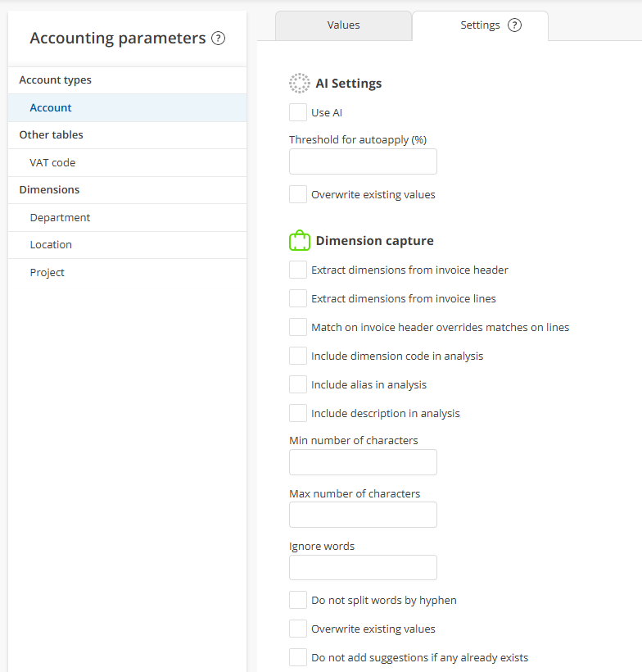642x672 pixels.
Task: Click the Threshold for autoapply input field
Action: (363, 161)
